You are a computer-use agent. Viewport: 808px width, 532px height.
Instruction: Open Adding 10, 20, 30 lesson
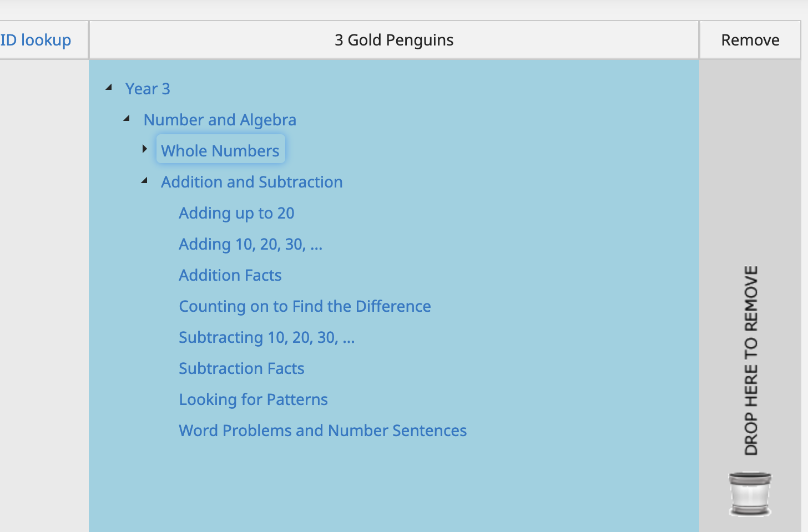pyautogui.click(x=250, y=244)
